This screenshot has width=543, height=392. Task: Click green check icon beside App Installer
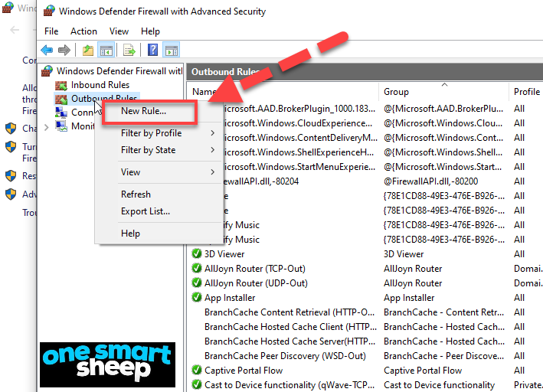tap(197, 298)
